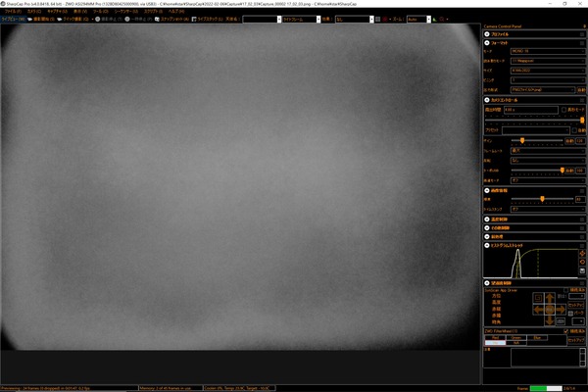Collapse the カメラコントロール section
This screenshot has width=588, height=392.
pos(487,100)
